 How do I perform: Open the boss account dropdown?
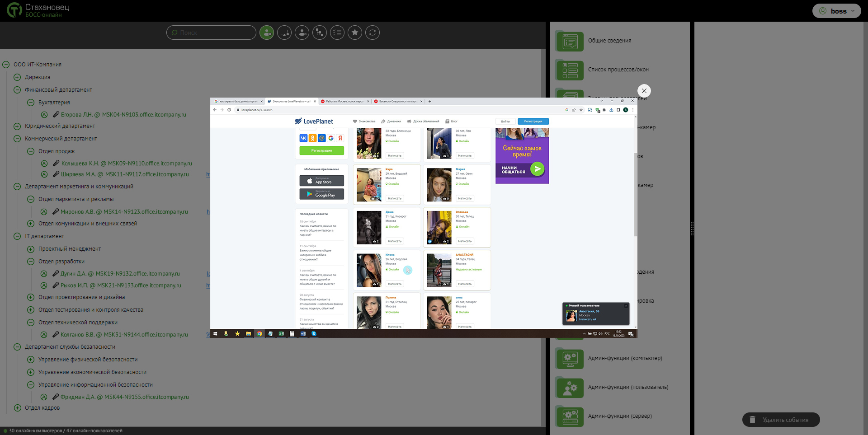click(836, 11)
